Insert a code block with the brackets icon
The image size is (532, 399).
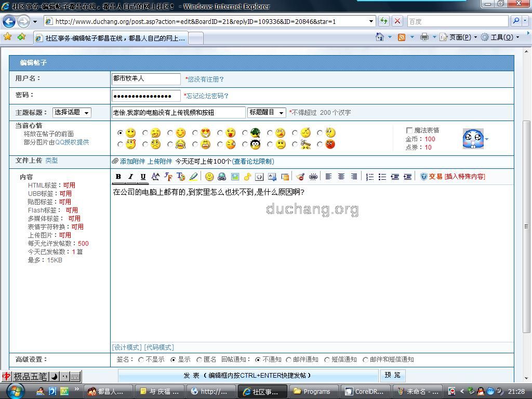pyautogui.click(x=260, y=177)
